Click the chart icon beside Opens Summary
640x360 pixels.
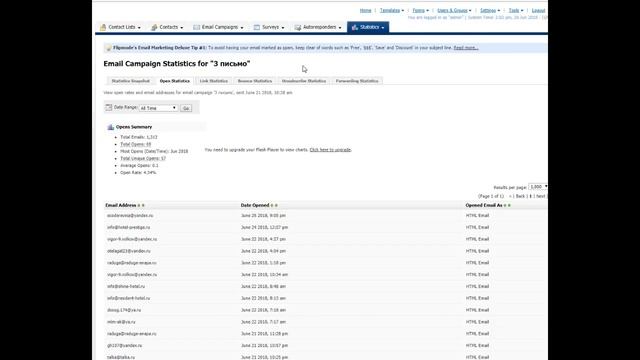coord(111,127)
